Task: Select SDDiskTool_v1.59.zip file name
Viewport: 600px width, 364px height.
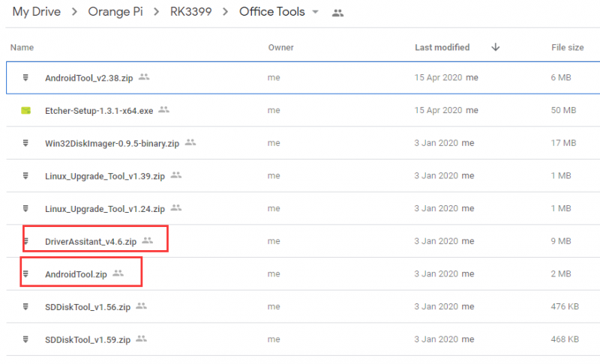Action: 88,340
